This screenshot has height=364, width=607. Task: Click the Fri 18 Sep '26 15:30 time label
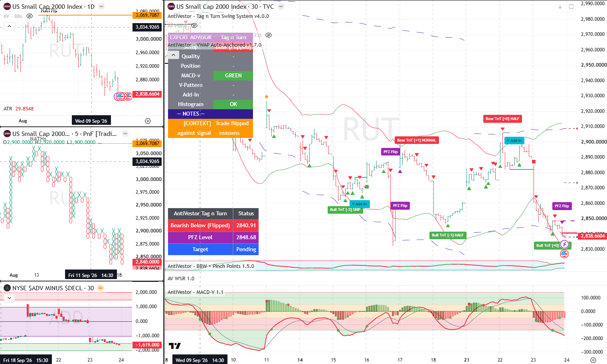(x=26, y=360)
